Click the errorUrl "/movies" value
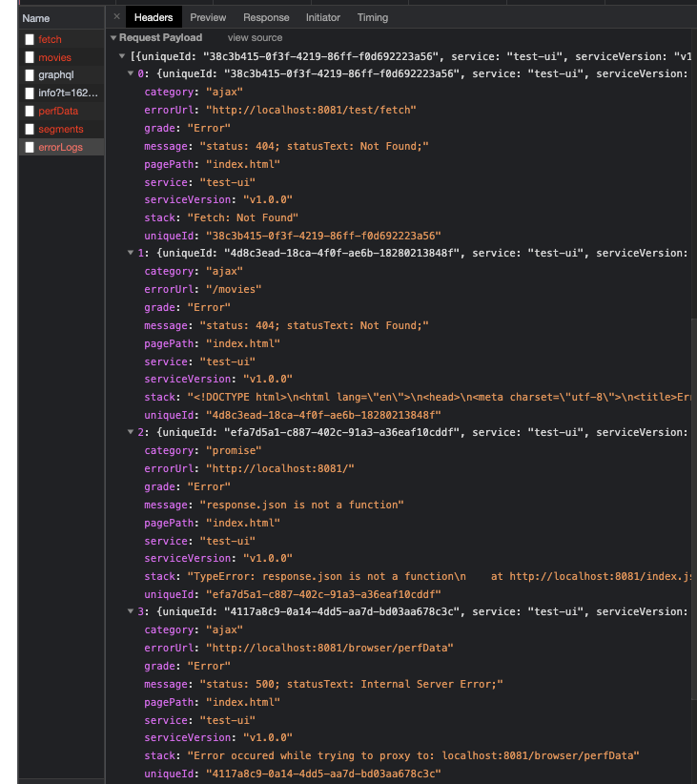The width and height of the screenshot is (697, 784). pos(234,290)
